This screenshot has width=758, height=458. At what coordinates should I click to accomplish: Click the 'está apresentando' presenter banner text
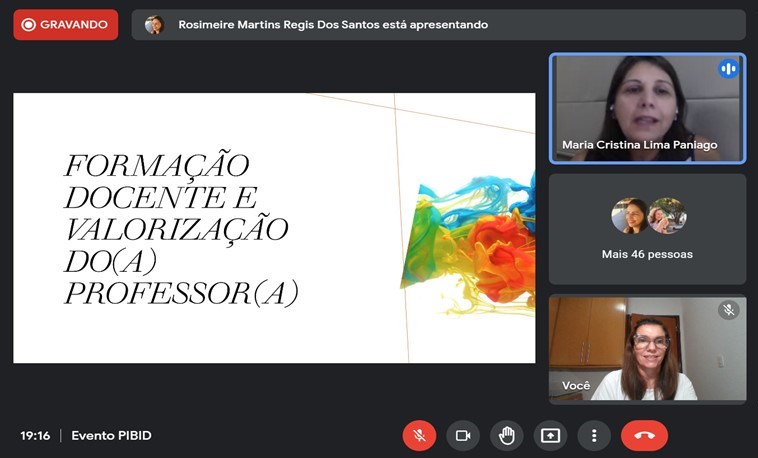click(x=333, y=25)
